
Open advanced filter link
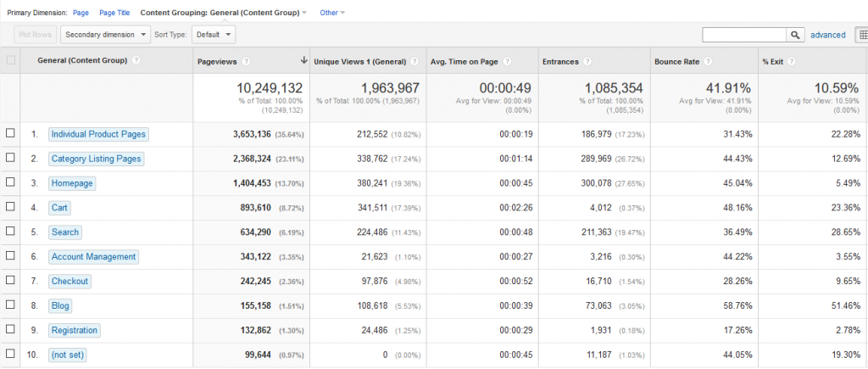tap(827, 35)
